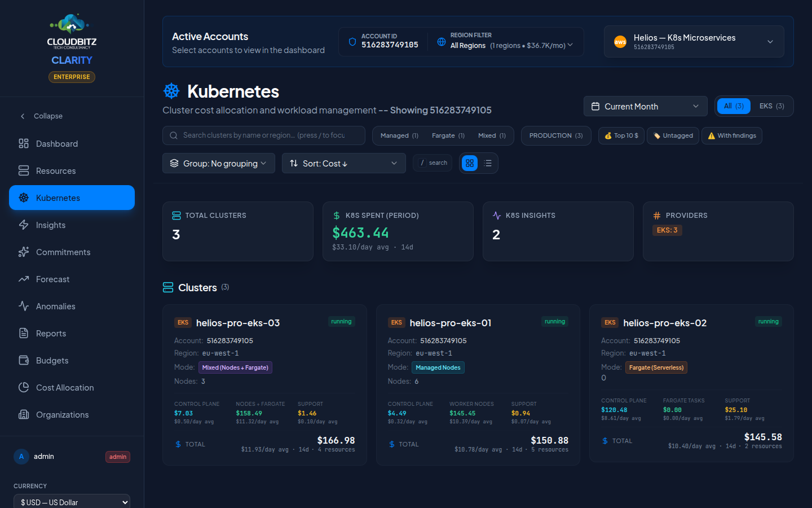
Task: Click the K8s Spent $463.44 value
Action: pos(360,233)
